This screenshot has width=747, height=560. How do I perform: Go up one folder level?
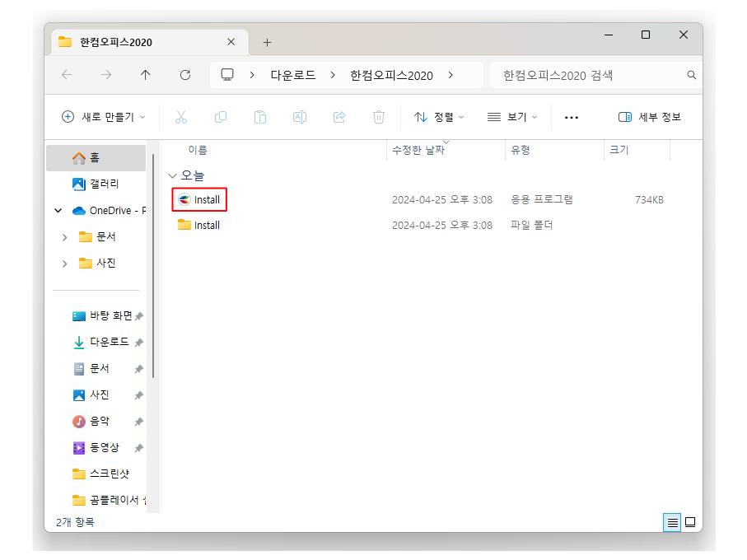point(145,75)
